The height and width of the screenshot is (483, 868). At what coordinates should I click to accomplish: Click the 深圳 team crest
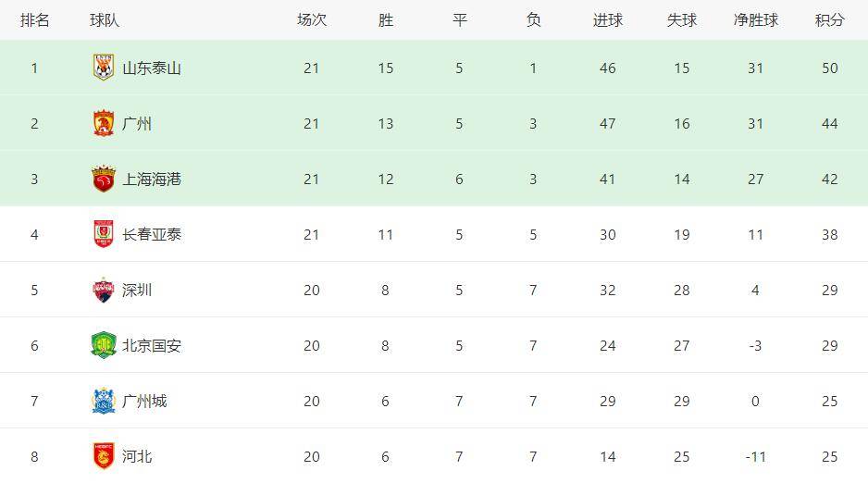click(x=104, y=290)
